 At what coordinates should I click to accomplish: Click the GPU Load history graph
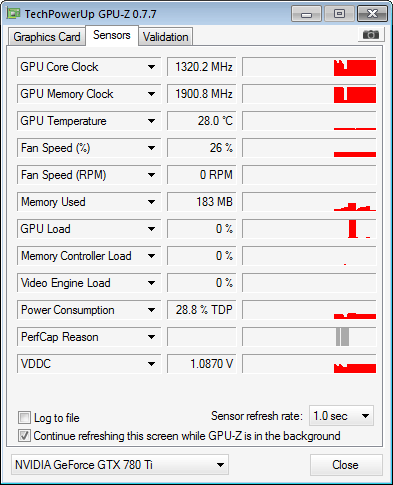point(309,229)
